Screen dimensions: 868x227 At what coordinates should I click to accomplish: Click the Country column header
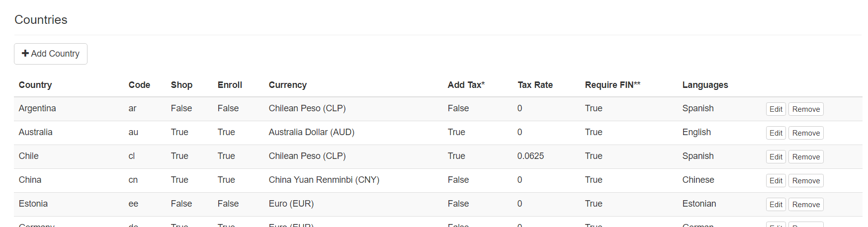(x=35, y=85)
